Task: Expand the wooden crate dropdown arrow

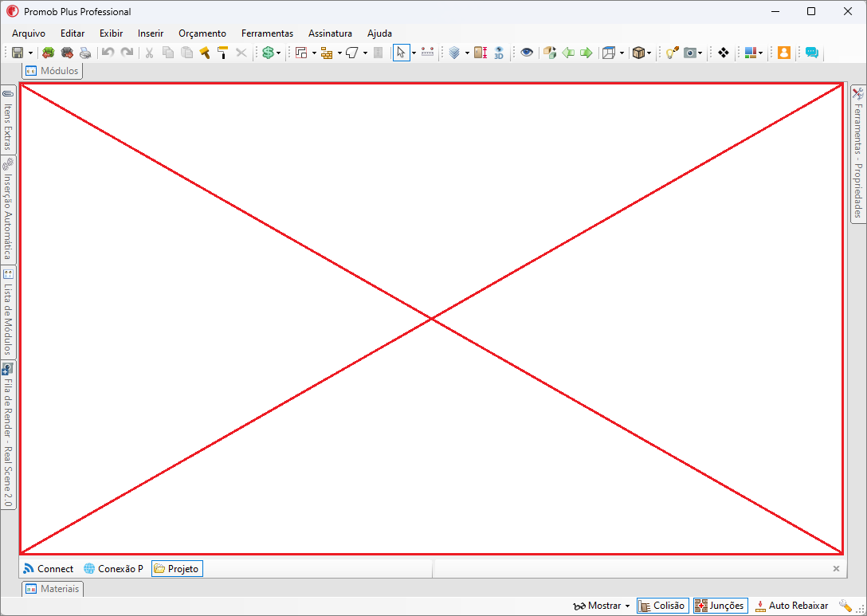Action: point(649,53)
